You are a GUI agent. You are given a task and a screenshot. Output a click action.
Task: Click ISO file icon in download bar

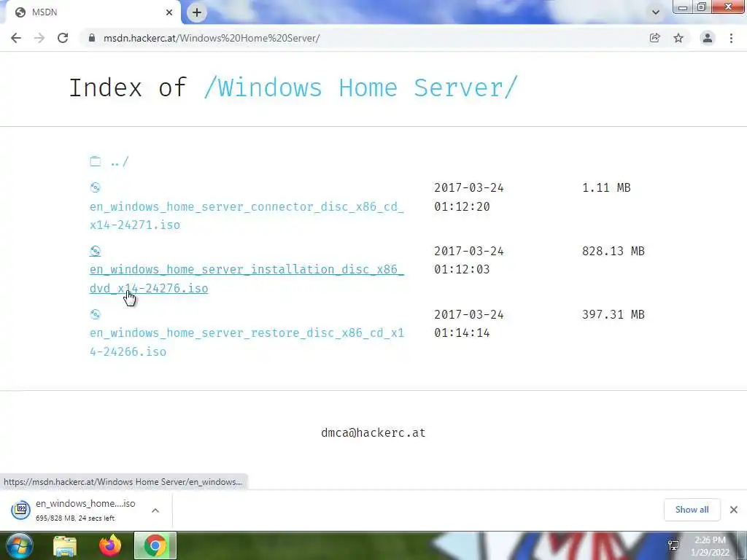[21, 510]
